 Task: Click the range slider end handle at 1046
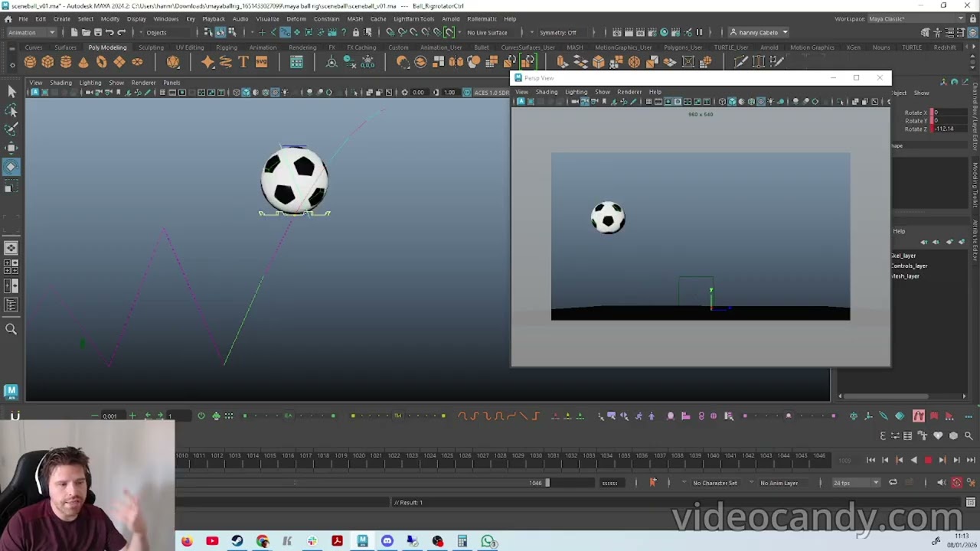coord(547,483)
